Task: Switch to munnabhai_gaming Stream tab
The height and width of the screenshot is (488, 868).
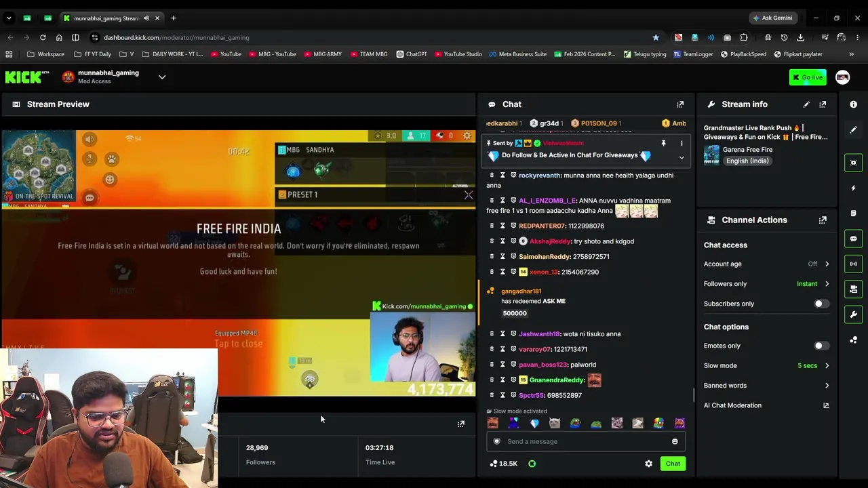Action: click(x=112, y=18)
